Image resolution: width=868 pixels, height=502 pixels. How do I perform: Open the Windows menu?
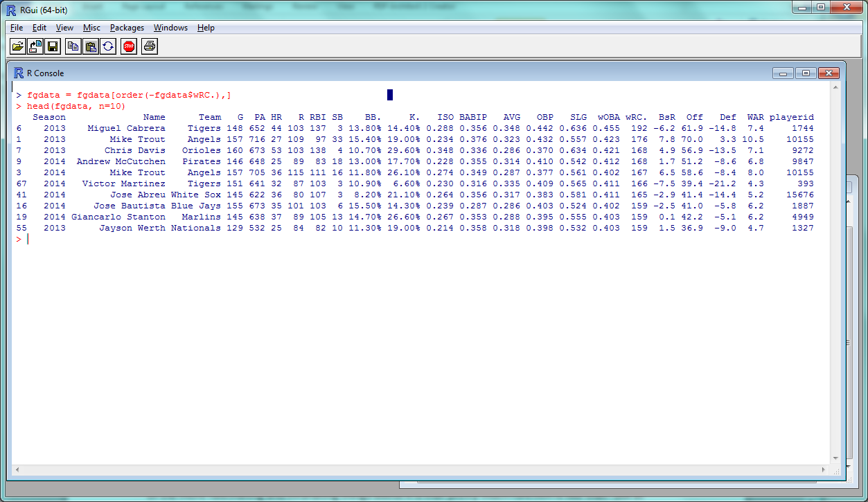(170, 28)
